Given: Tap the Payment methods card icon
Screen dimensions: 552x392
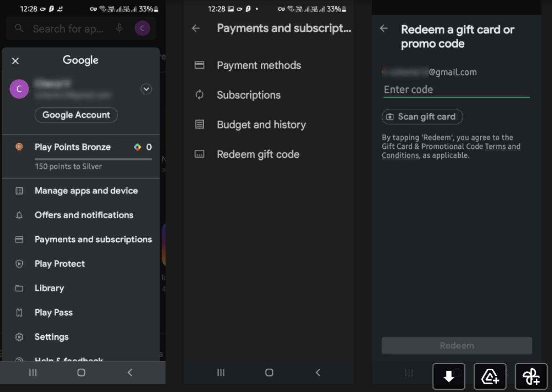Looking at the screenshot, I should tap(200, 65).
